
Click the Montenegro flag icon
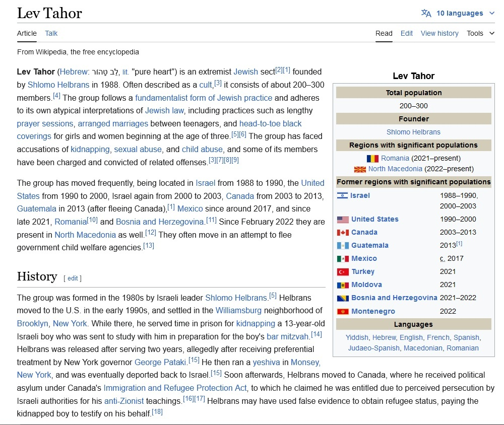click(x=343, y=311)
